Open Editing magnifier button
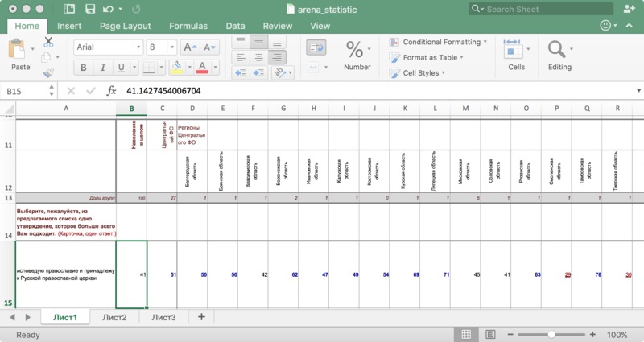 pyautogui.click(x=559, y=55)
